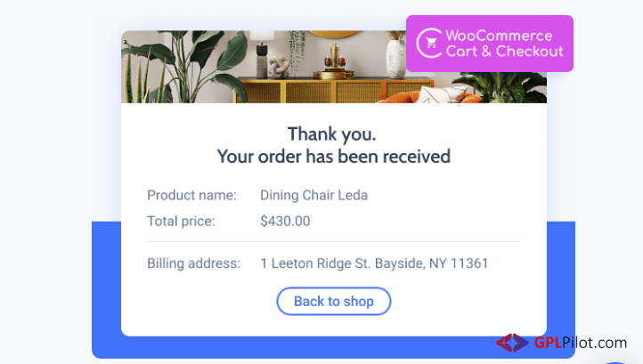Select the Dining Chair Leda product name
643x364 pixels.
[x=313, y=195]
